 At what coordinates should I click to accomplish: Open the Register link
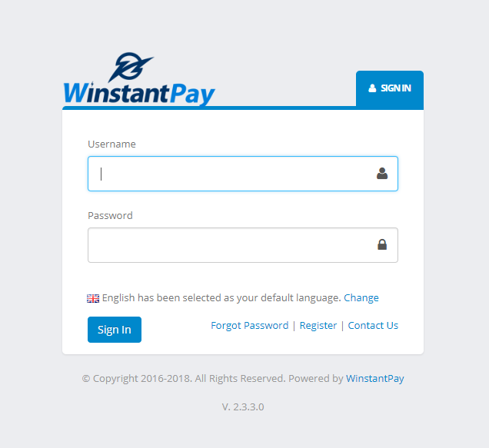point(318,326)
